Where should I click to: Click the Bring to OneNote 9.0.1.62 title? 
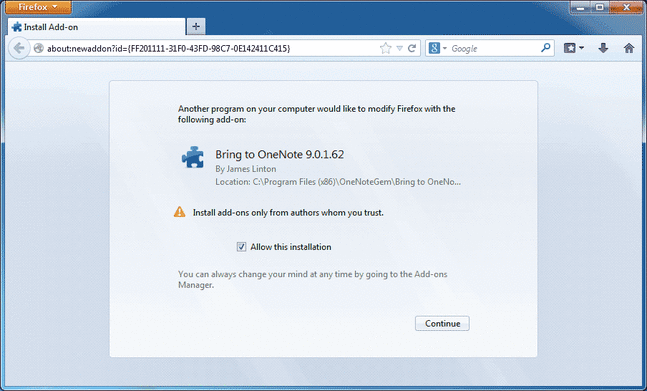tap(279, 154)
